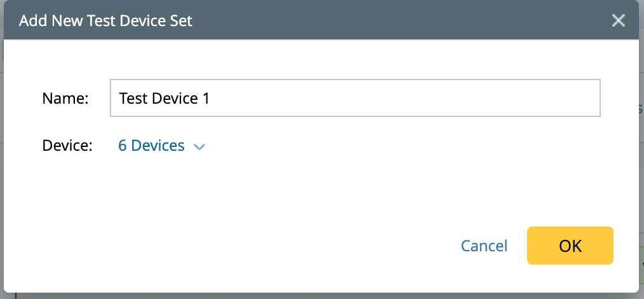Viewport: 644px width, 299px height.
Task: Click the "Name:" label
Action: 65,99
